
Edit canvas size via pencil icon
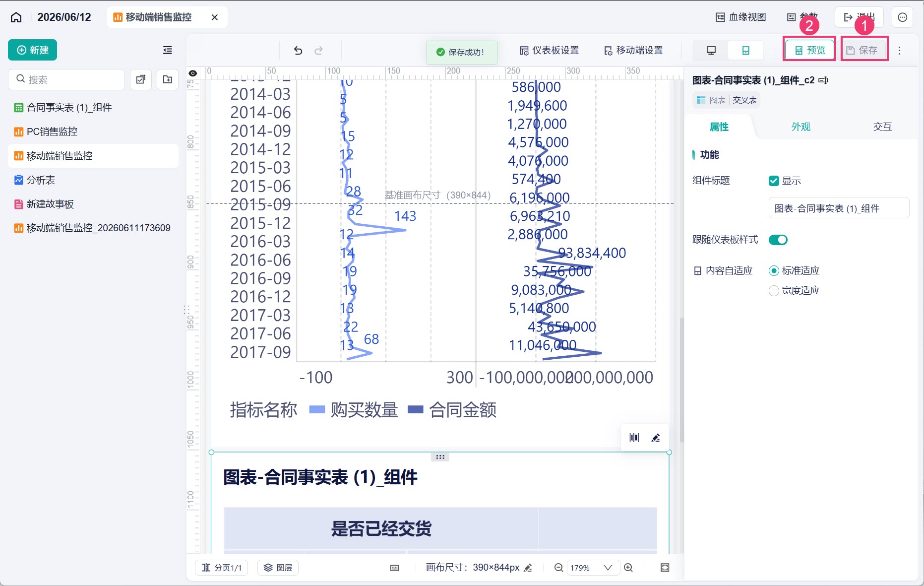pyautogui.click(x=528, y=568)
